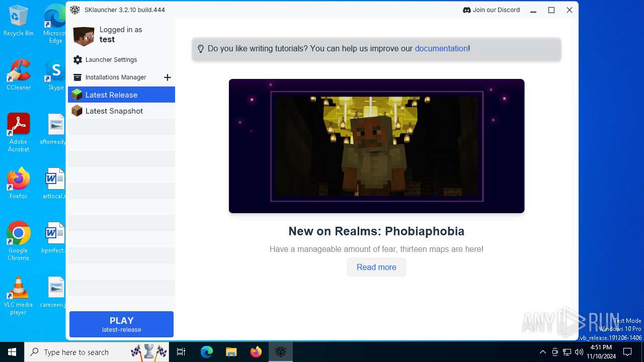
Task: Open the Skype desktop shortcut
Action: tap(56, 75)
